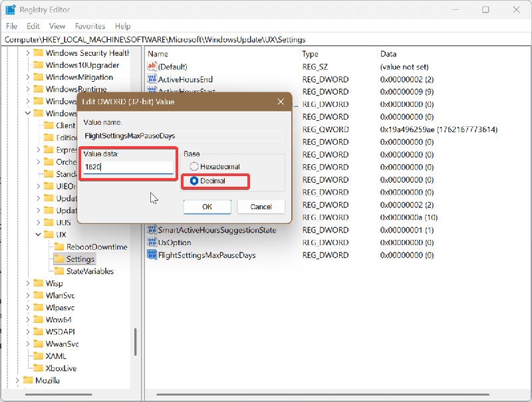Click the RebootDowntime folder icon
The image size is (532, 402).
pos(59,247)
